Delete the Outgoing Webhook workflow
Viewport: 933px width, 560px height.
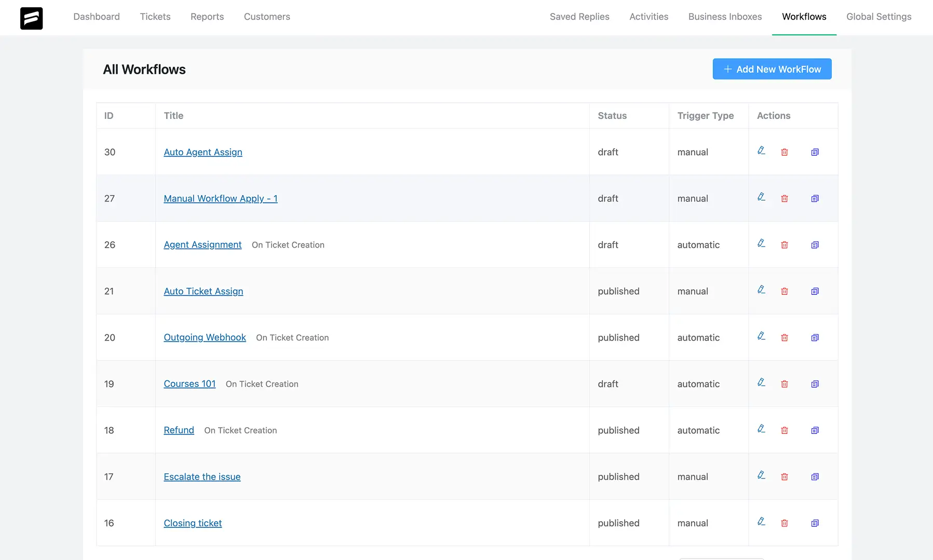(x=785, y=337)
